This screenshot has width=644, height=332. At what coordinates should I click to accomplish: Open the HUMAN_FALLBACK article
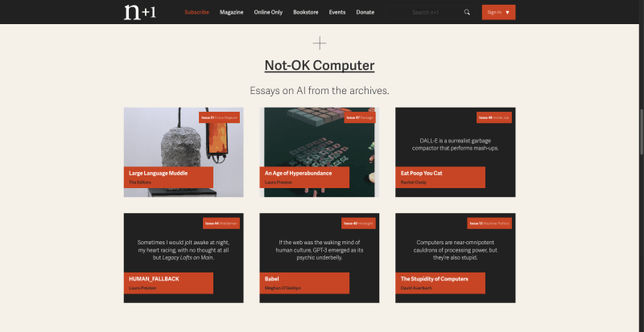154,279
